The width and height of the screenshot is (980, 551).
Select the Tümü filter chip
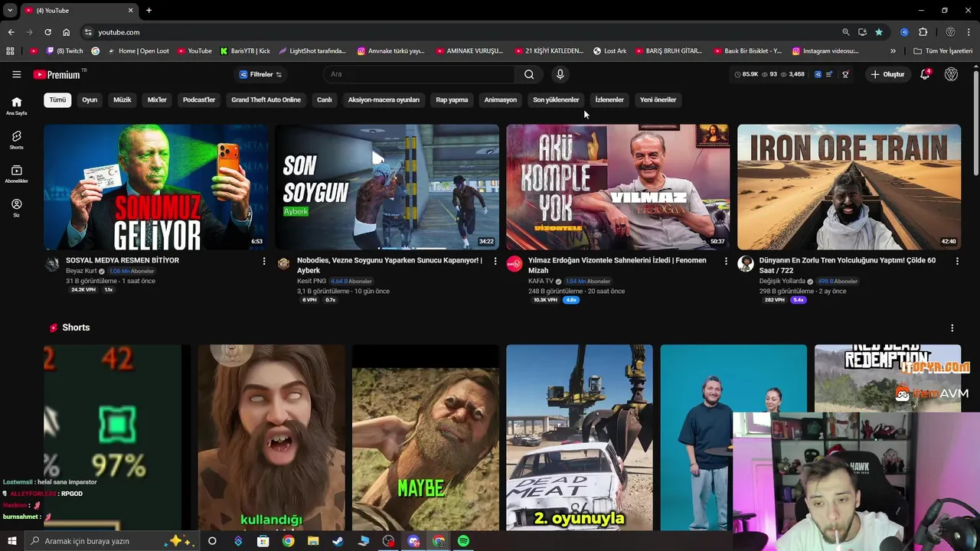click(x=57, y=99)
